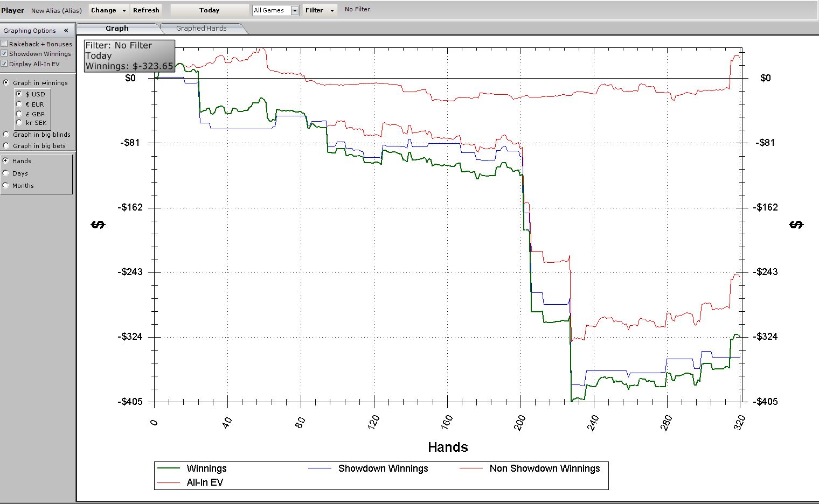Image resolution: width=819 pixels, height=504 pixels.
Task: Click the Today date button
Action: 209,10
